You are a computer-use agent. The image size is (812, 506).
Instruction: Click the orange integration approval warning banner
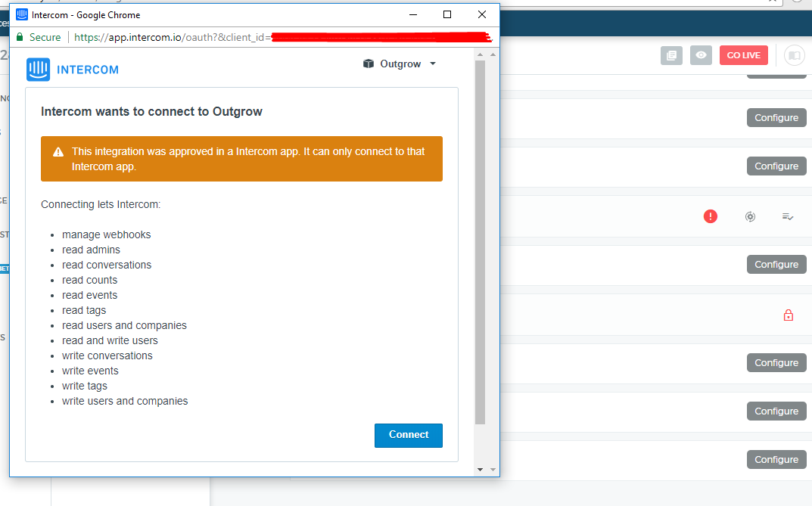tap(241, 159)
